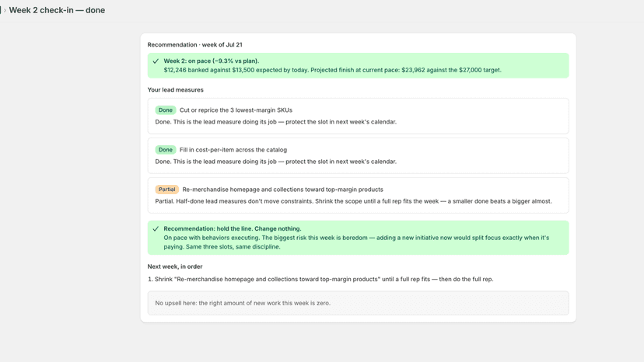
Task: Select the Re-merchandise homepage and collections card
Action: (358, 195)
